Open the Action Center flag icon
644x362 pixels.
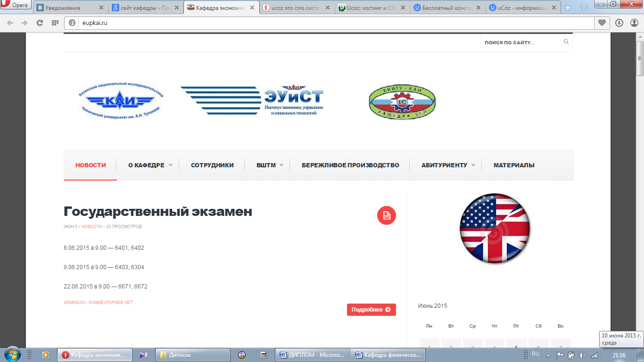[561, 355]
